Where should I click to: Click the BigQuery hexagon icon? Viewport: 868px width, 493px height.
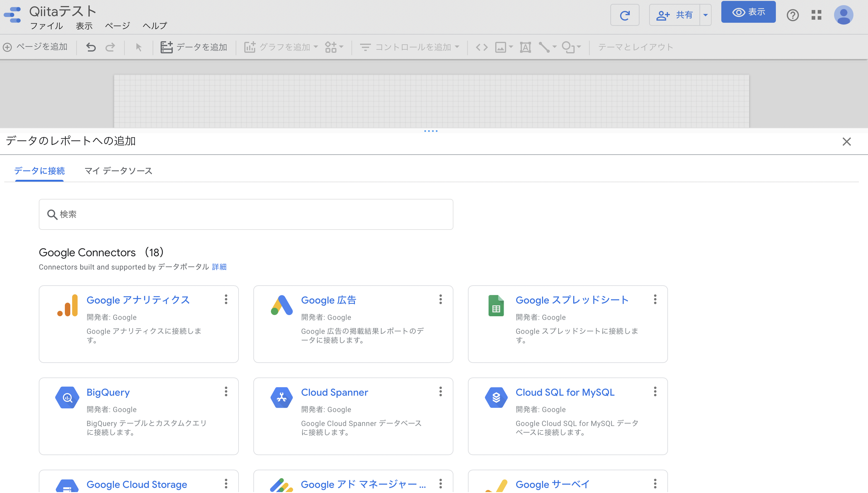[x=67, y=397]
